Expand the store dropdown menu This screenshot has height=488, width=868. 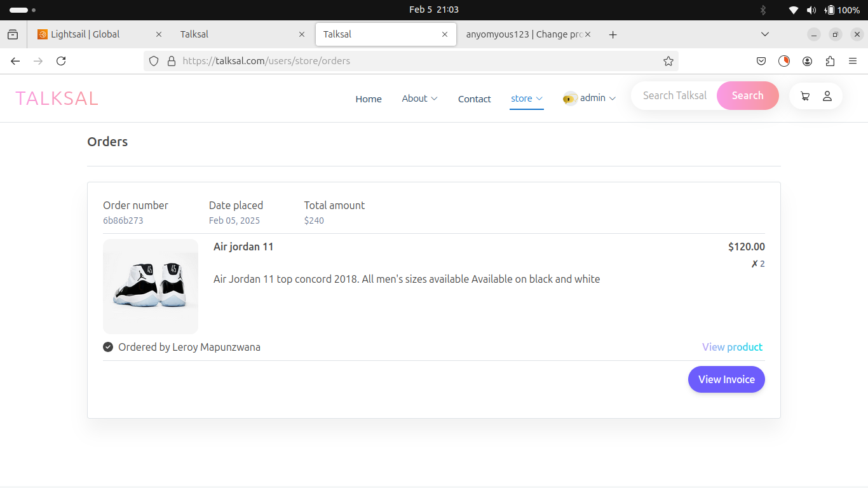(x=527, y=98)
